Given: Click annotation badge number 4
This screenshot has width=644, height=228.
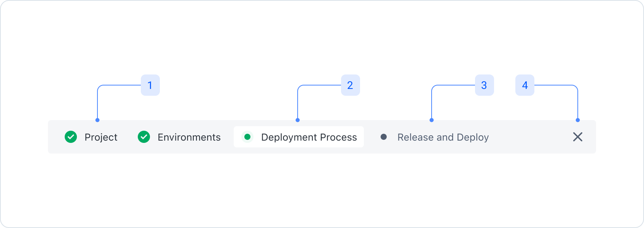Looking at the screenshot, I should (x=525, y=85).
